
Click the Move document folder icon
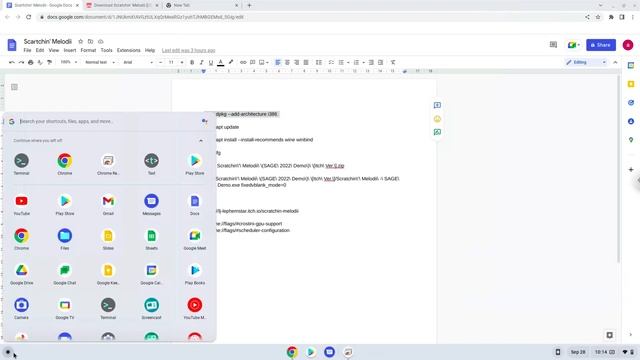click(90, 42)
